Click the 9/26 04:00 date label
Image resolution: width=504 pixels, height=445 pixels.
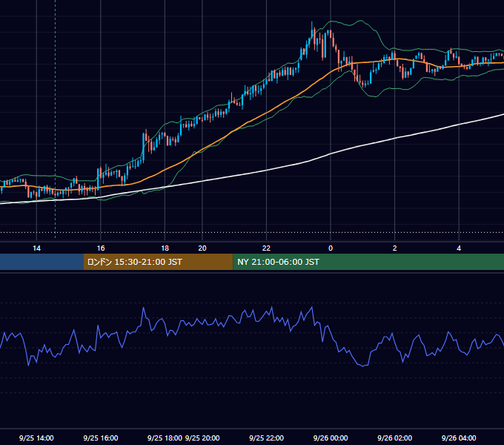click(459, 438)
